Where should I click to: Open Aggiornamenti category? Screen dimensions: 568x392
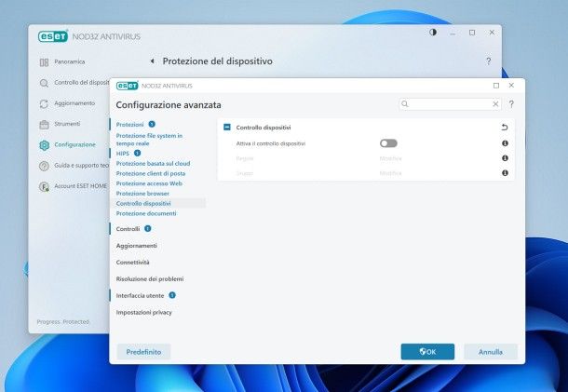[137, 246]
